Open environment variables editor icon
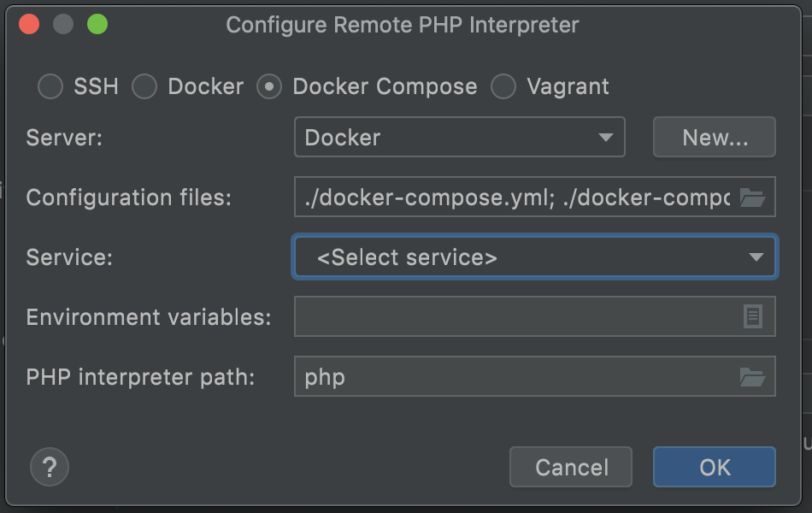This screenshot has height=513, width=812. click(752, 317)
